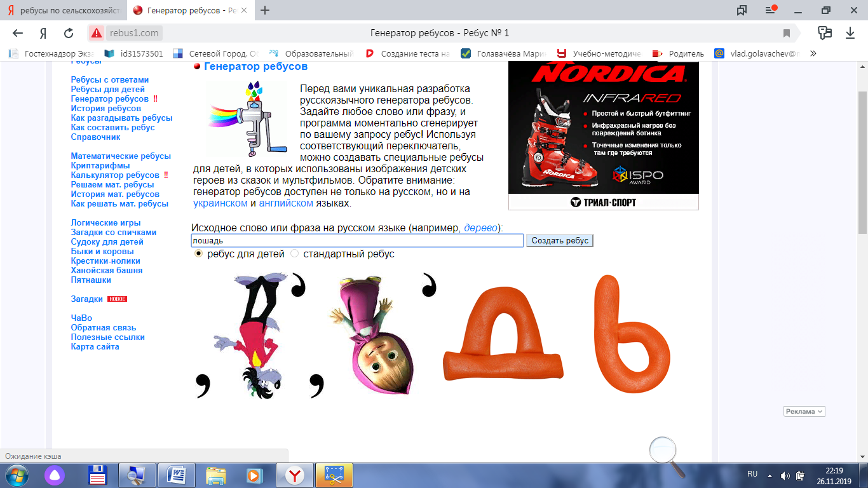
Task: Open the 'Голавачёва Мари' bookmark
Action: [503, 53]
